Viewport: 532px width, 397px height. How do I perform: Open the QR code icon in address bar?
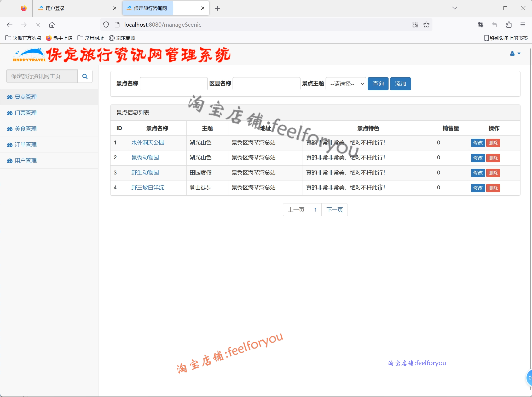(x=415, y=25)
